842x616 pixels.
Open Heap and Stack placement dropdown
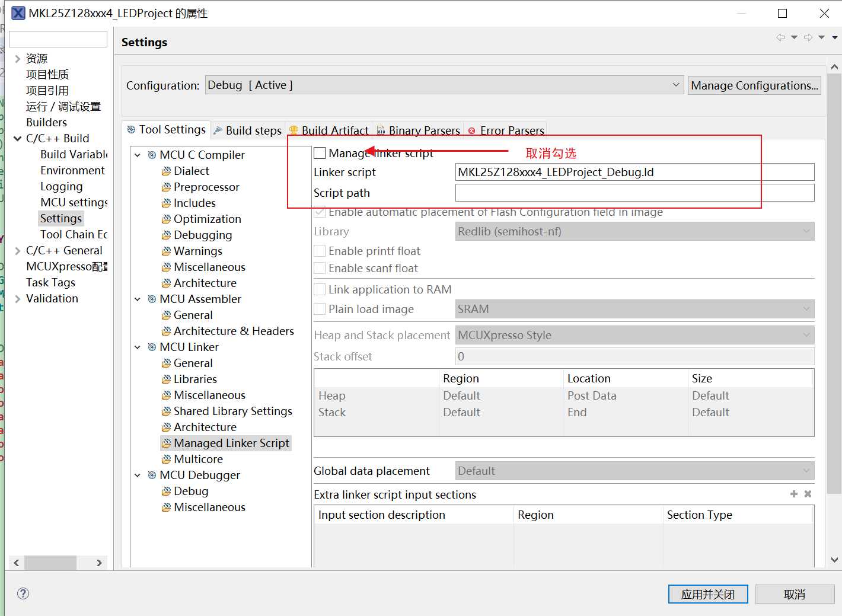(634, 335)
